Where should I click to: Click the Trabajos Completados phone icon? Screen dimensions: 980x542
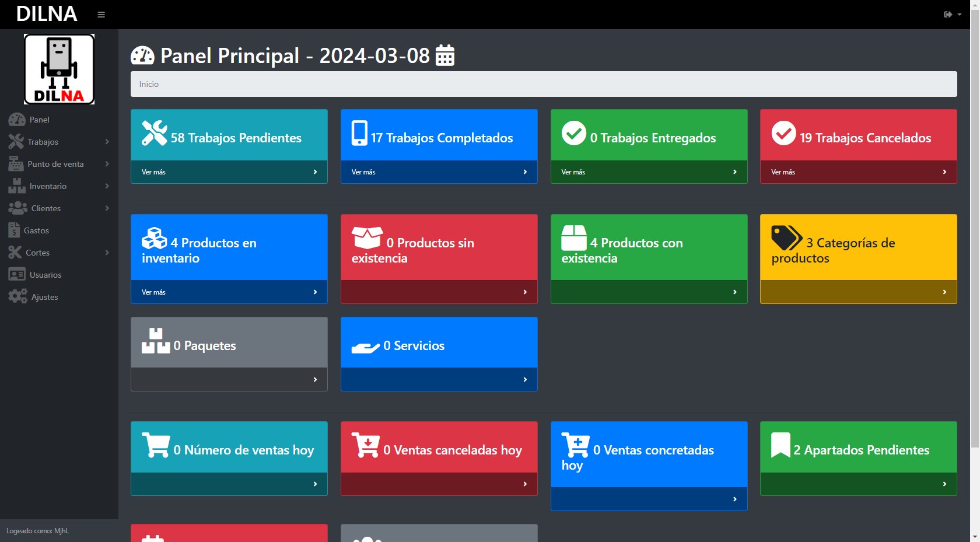coord(359,133)
